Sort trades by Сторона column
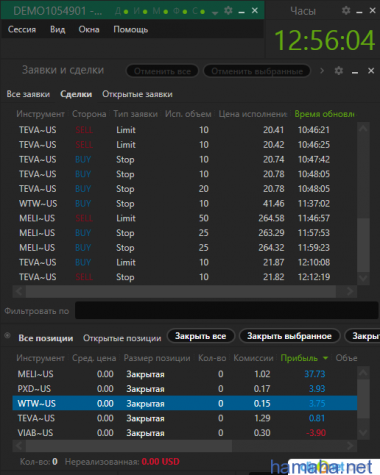Screen dimensions: 380x475 pyautogui.click(x=89, y=114)
